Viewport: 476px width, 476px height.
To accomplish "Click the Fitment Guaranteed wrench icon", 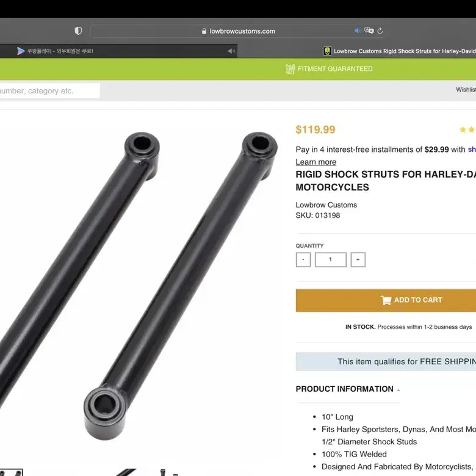I will coord(290,69).
